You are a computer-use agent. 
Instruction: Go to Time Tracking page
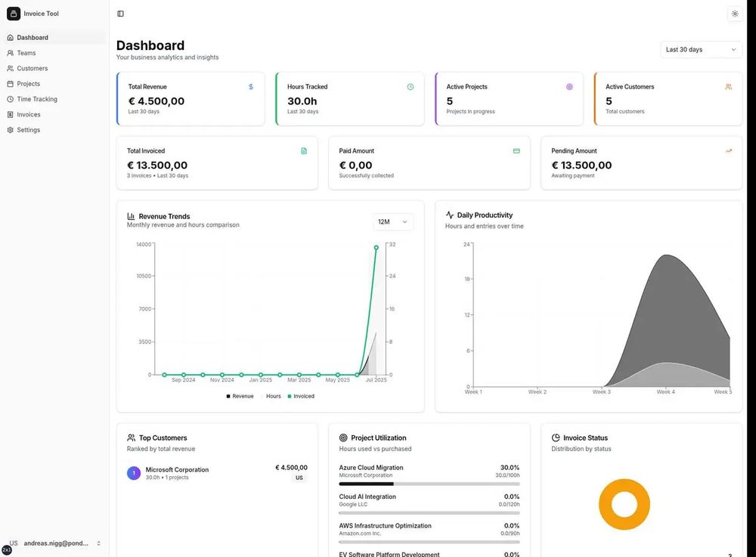(37, 99)
